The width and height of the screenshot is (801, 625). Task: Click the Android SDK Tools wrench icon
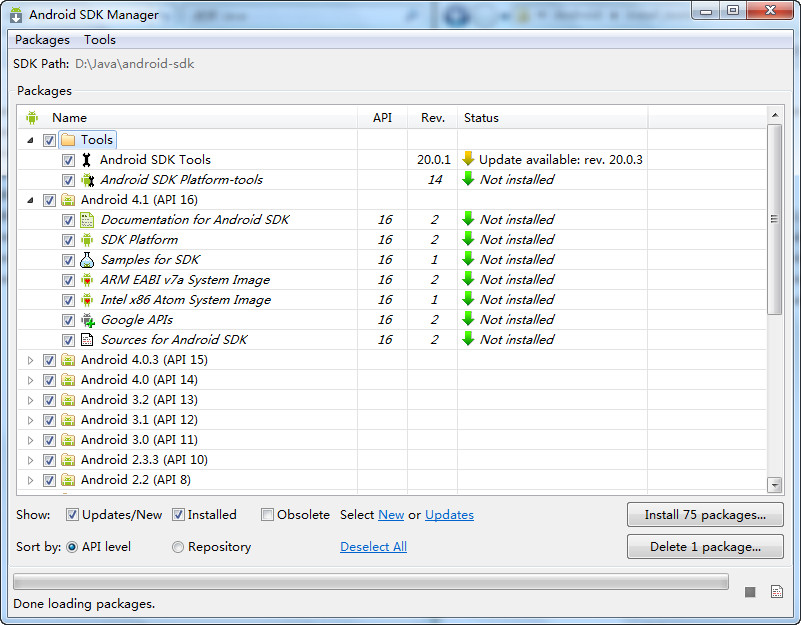87,160
